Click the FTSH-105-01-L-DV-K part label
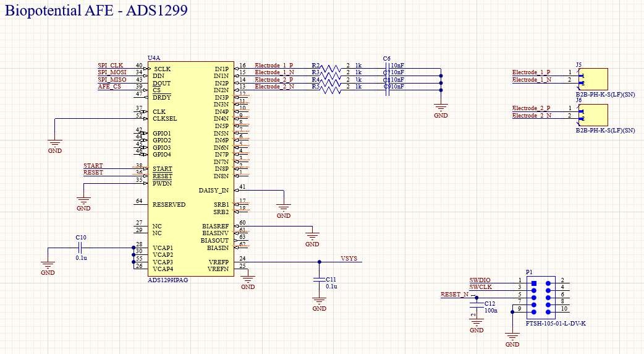Image resolution: width=644 pixels, height=354 pixels. (556, 324)
